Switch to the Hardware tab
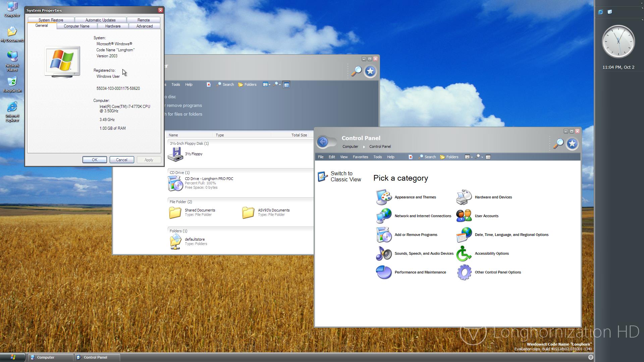 [113, 26]
